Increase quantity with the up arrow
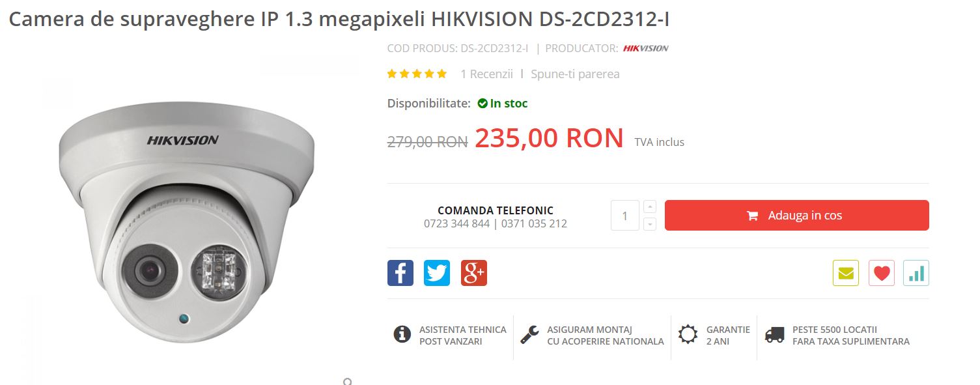The width and height of the screenshot is (980, 385). (x=649, y=207)
